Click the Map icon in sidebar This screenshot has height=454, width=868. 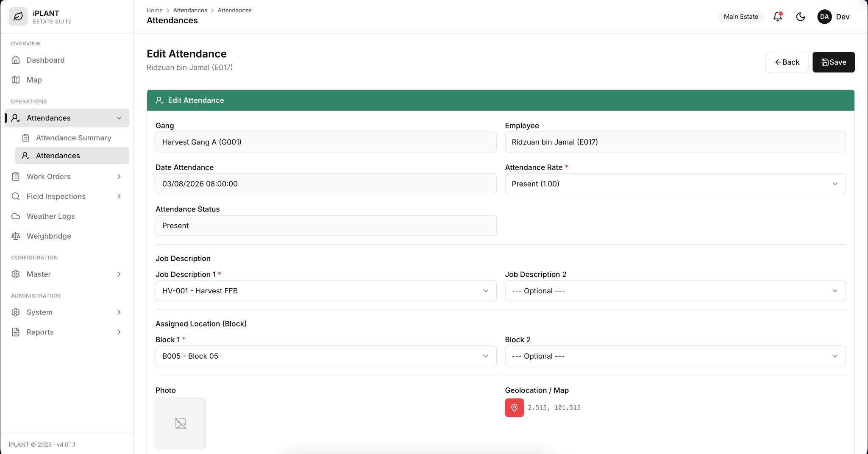point(16,80)
